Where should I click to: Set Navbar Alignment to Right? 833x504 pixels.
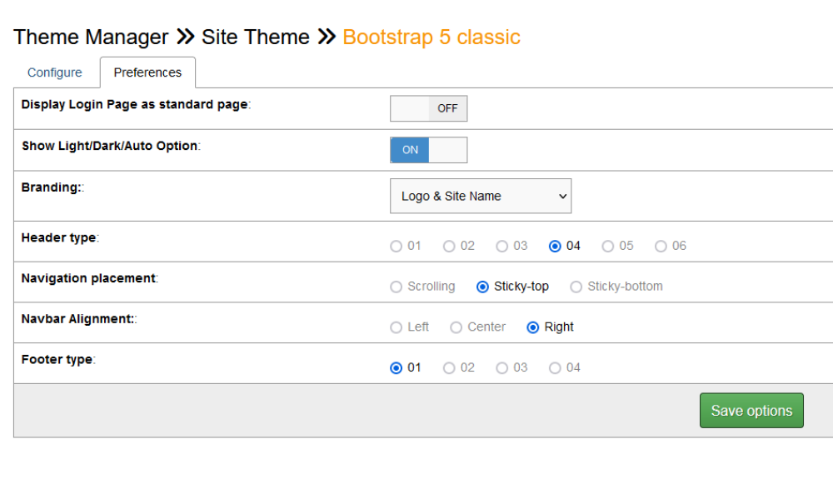pyautogui.click(x=533, y=327)
